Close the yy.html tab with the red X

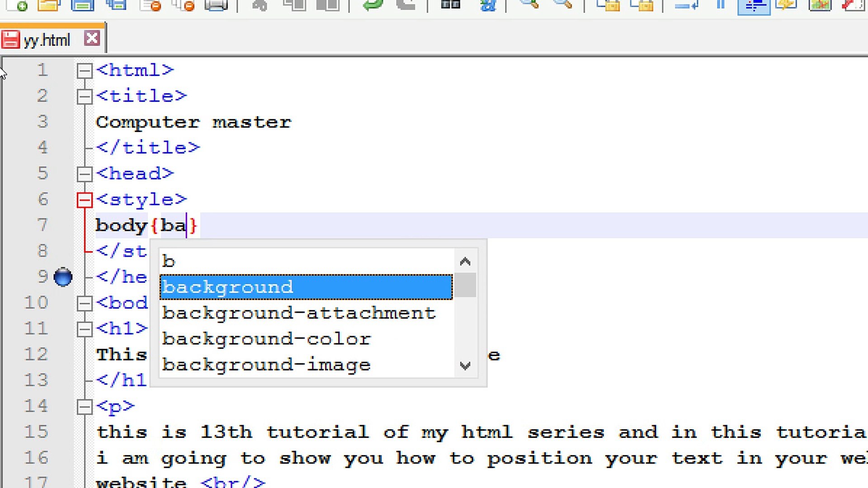[92, 38]
